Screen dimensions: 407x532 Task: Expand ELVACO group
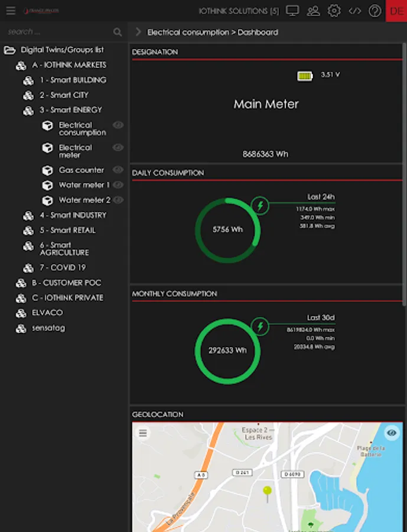point(47,313)
